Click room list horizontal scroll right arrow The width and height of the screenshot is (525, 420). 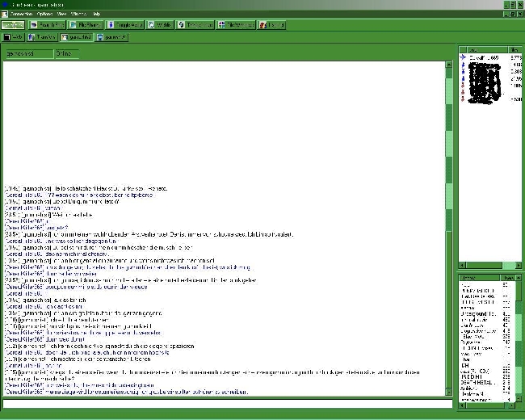511,405
